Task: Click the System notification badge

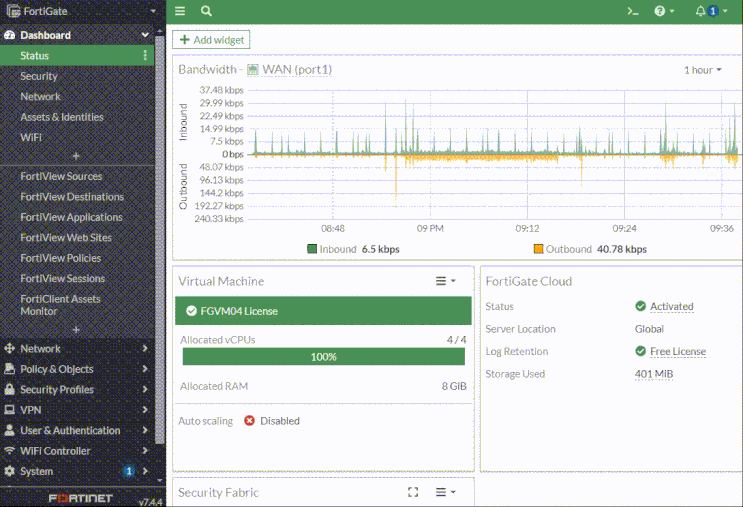Action: tap(128, 471)
